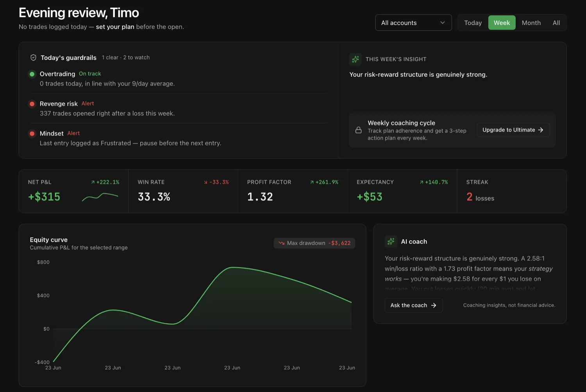Image resolution: width=586 pixels, height=392 pixels.
Task: Click the Weekly coaching cycle heading
Action: pyautogui.click(x=401, y=123)
